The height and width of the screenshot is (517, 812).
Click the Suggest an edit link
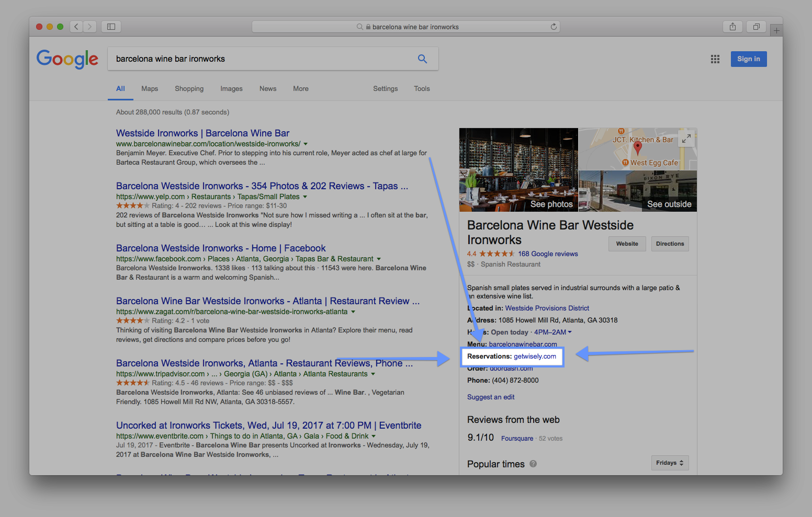[x=491, y=397]
